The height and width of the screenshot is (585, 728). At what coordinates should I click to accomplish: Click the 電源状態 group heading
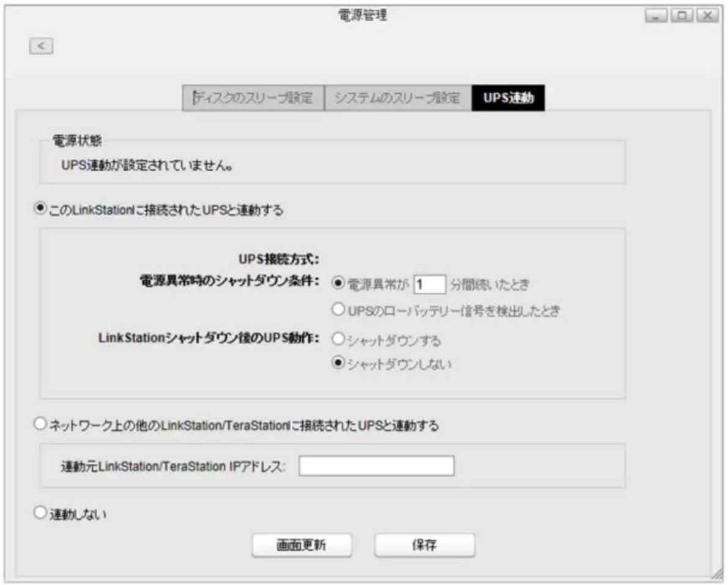[77, 141]
